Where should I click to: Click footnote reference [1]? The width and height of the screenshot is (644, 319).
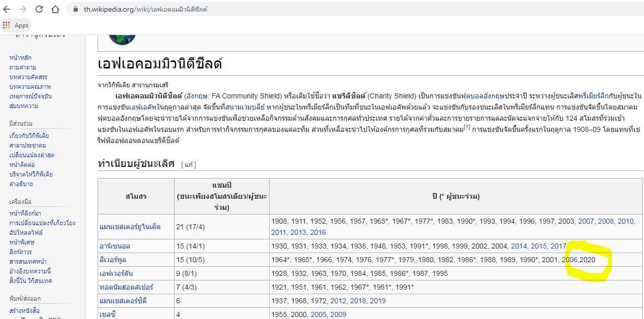pos(467,127)
